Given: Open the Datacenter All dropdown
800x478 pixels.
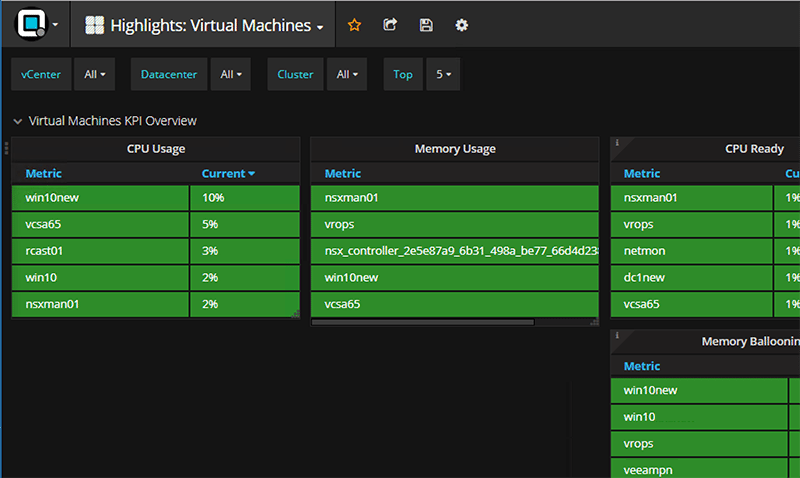Looking at the screenshot, I should pyautogui.click(x=231, y=74).
